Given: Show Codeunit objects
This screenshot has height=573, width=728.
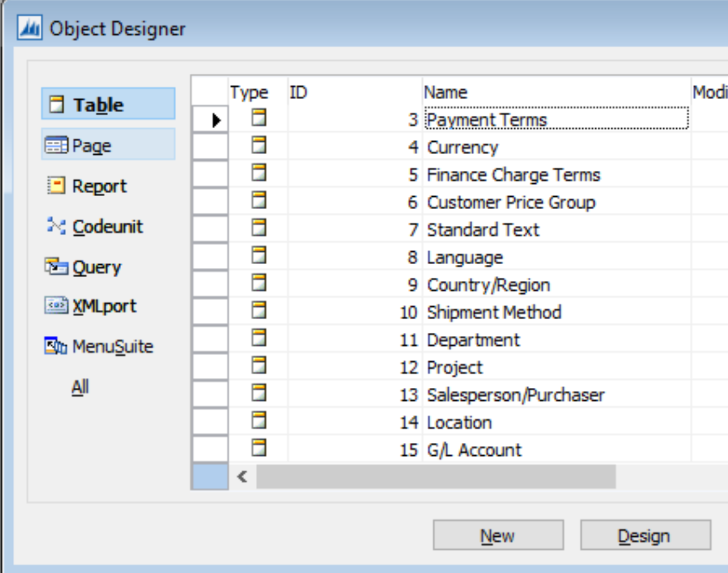Looking at the screenshot, I should 107,227.
